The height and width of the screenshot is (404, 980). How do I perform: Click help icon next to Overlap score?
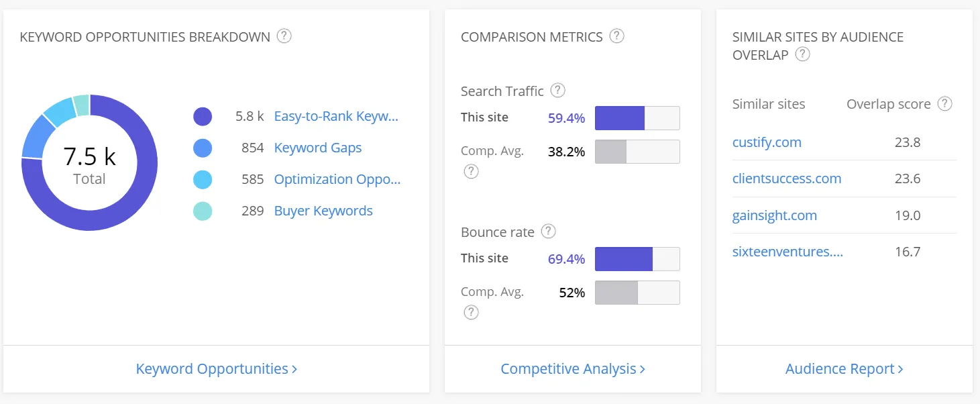[945, 103]
